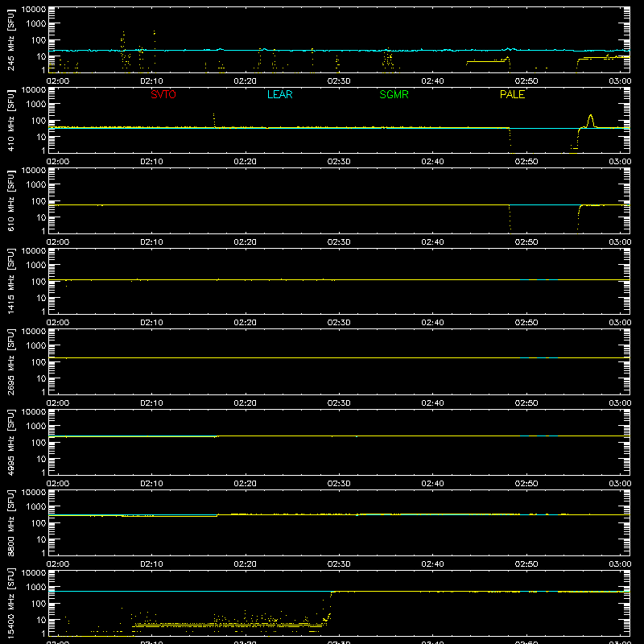Click the 10000 y-axis label of 4995 MHz plot

(34, 412)
